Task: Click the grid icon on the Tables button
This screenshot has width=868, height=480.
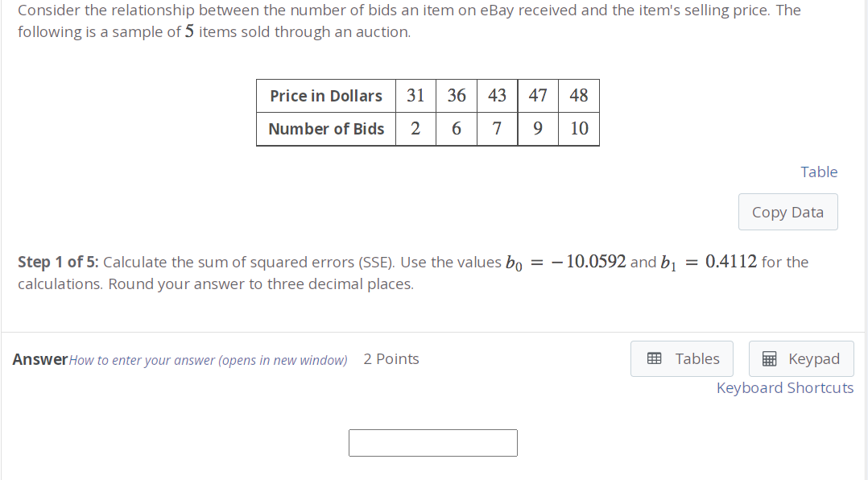Action: pyautogui.click(x=655, y=358)
